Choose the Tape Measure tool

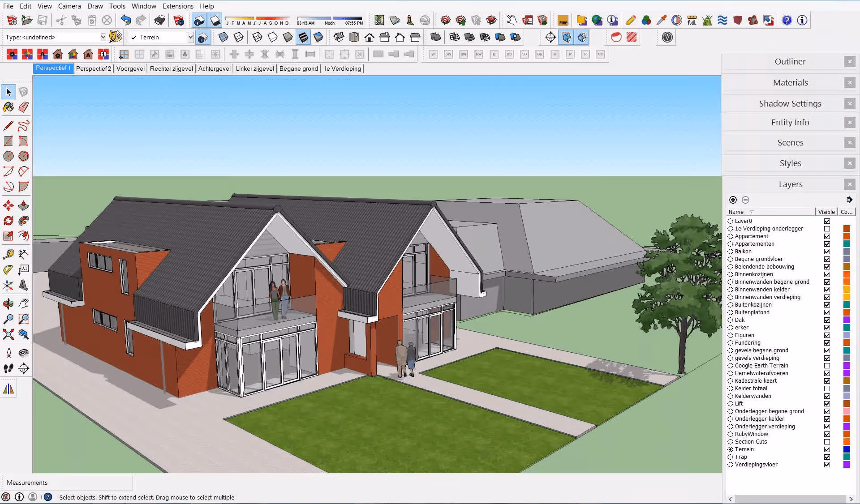(x=8, y=254)
